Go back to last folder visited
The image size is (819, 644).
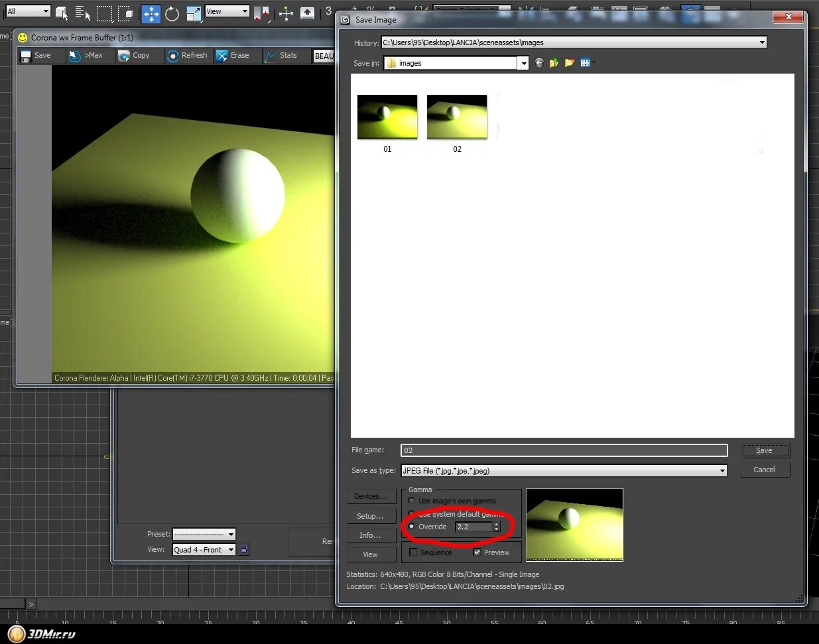point(538,63)
